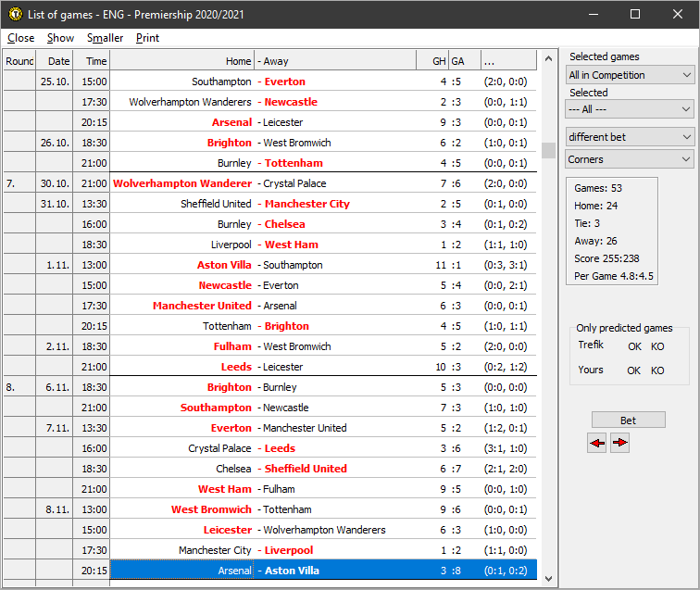Open the '--- All ---' Selected dropdown
The image size is (700, 590).
click(x=630, y=109)
